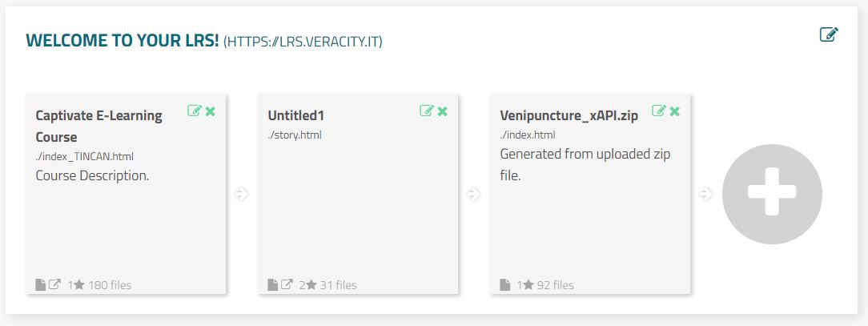Click the file icon on Venipuncture card
The width and height of the screenshot is (868, 326).
pos(505,284)
